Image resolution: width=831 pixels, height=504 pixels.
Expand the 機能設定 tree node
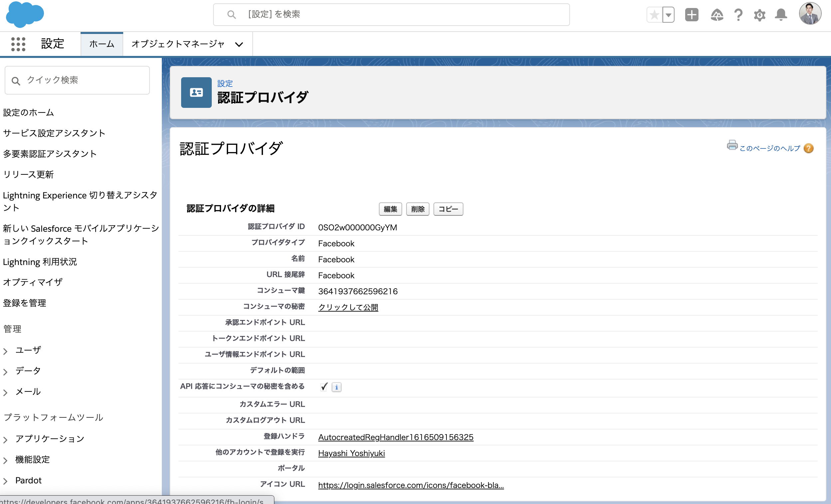click(x=5, y=460)
